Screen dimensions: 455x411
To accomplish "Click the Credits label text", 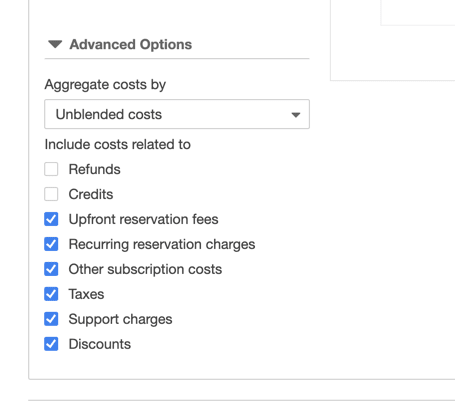I will point(91,194).
